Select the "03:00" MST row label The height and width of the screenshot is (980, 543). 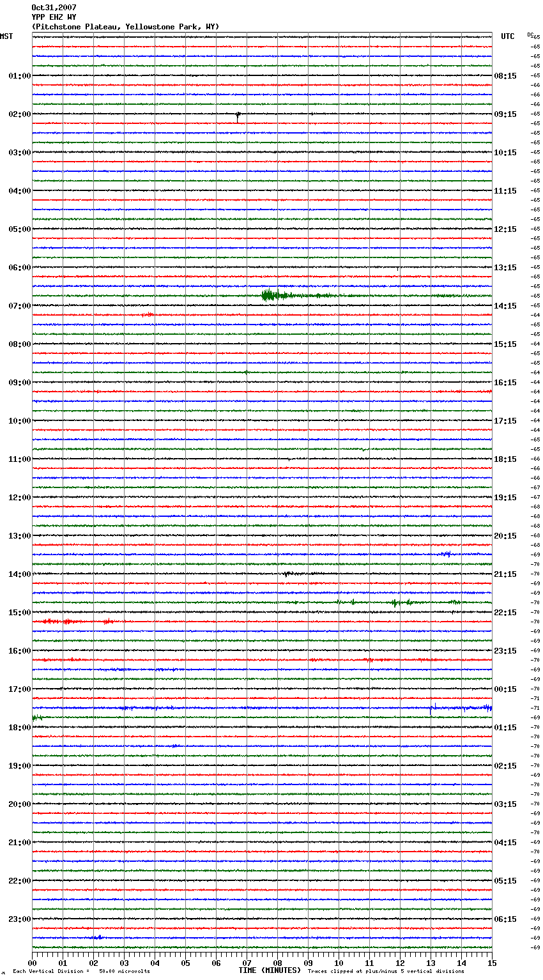click(x=20, y=153)
